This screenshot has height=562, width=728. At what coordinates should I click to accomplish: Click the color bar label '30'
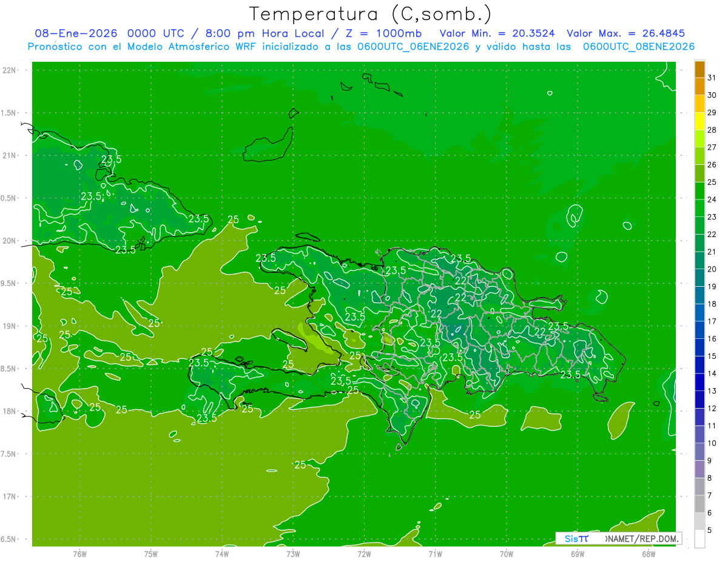(x=712, y=95)
